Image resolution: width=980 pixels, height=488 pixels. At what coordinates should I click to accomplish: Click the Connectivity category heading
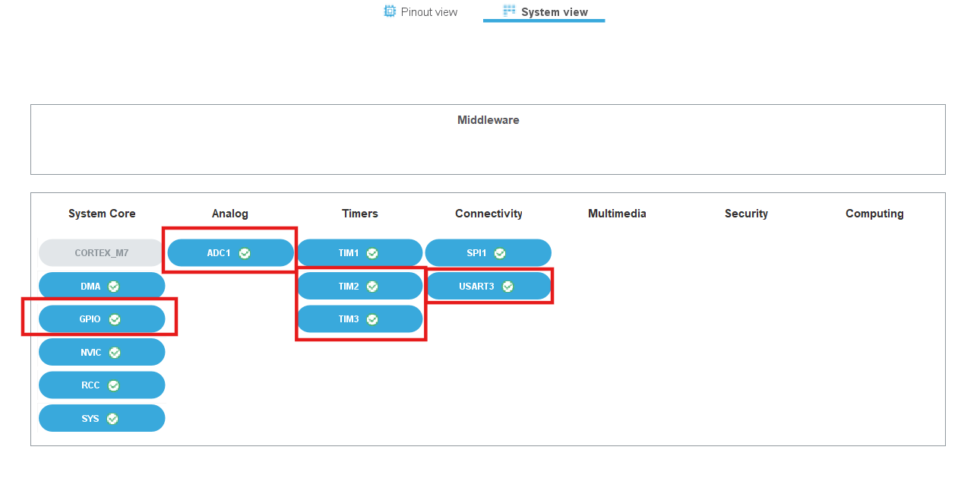(488, 214)
